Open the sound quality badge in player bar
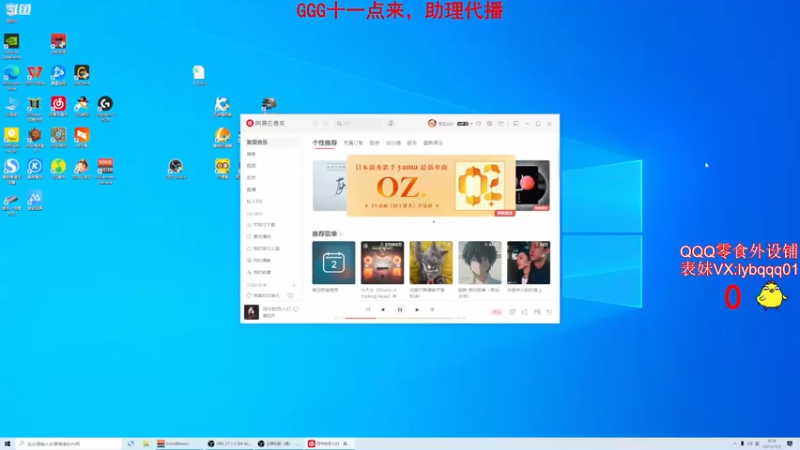800x450 pixels. click(x=497, y=312)
